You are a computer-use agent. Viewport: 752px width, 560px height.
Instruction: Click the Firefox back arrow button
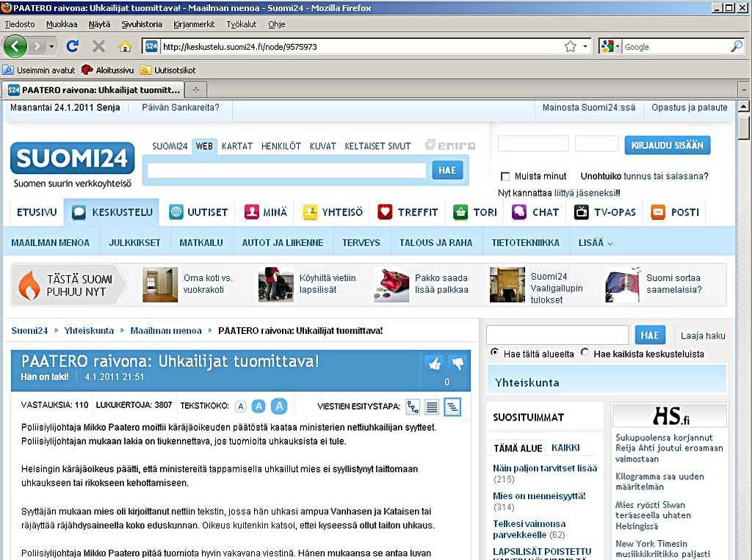tap(15, 46)
